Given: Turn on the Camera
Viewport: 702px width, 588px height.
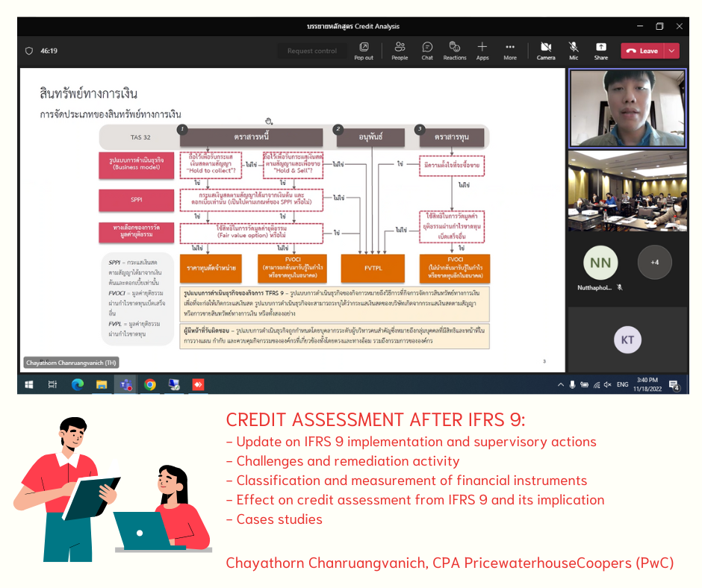Looking at the screenshot, I should point(546,50).
